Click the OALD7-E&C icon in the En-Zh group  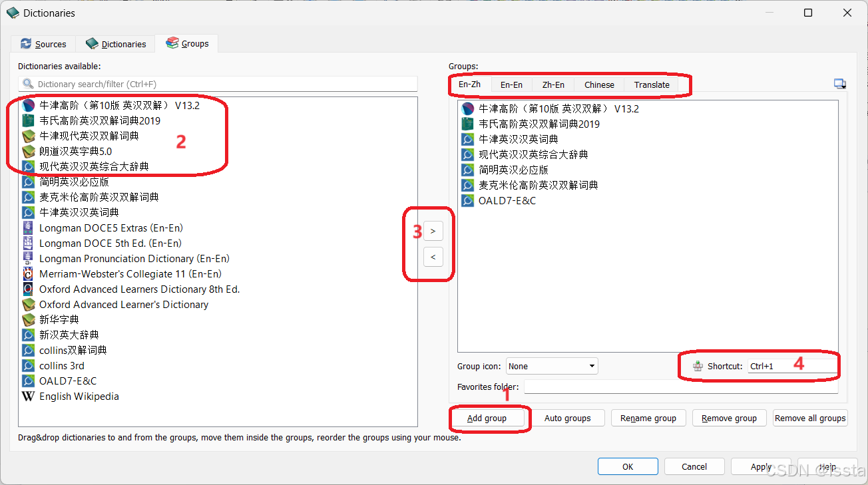coord(468,200)
